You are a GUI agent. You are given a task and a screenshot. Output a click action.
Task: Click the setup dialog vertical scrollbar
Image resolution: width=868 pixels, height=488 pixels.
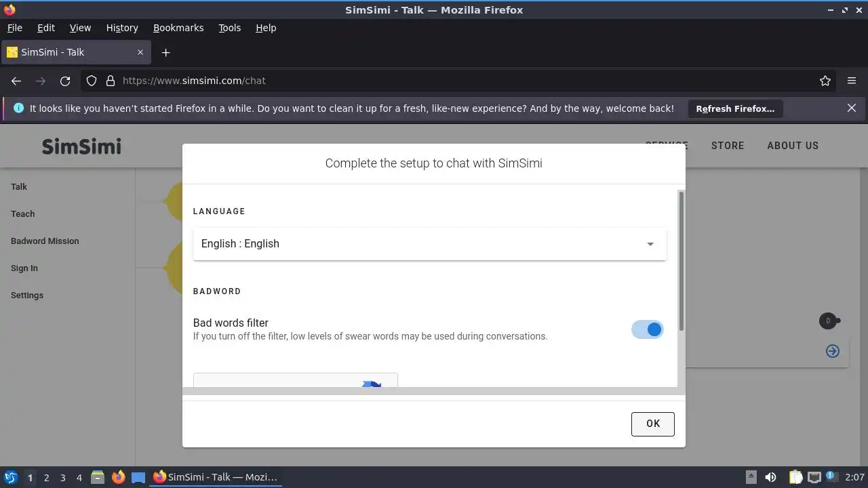681,261
